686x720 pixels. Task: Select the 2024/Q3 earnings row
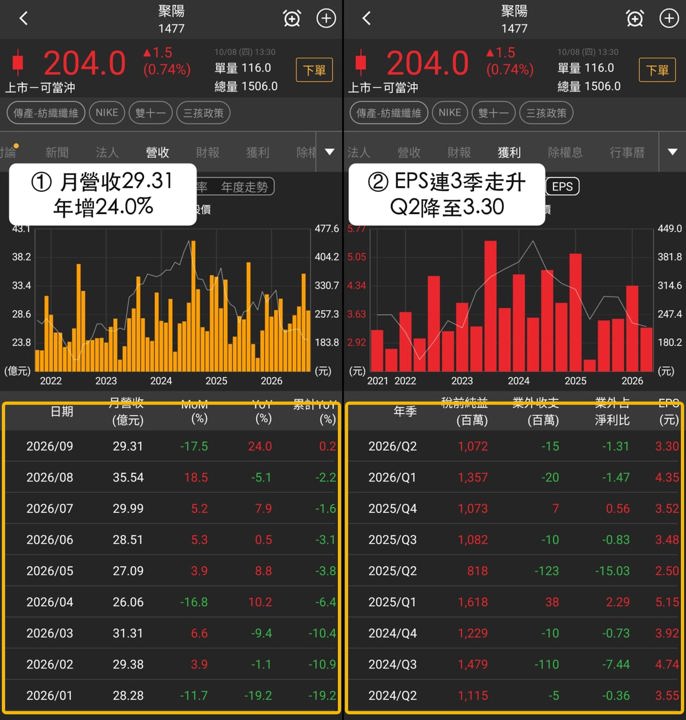tap(515, 664)
